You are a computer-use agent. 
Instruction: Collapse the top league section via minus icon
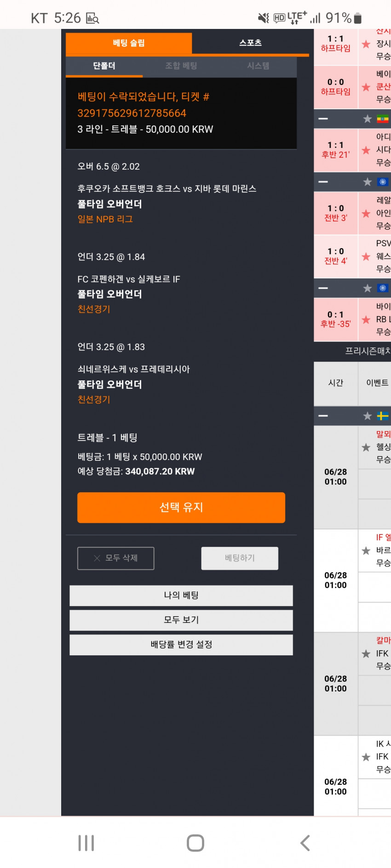[323, 119]
